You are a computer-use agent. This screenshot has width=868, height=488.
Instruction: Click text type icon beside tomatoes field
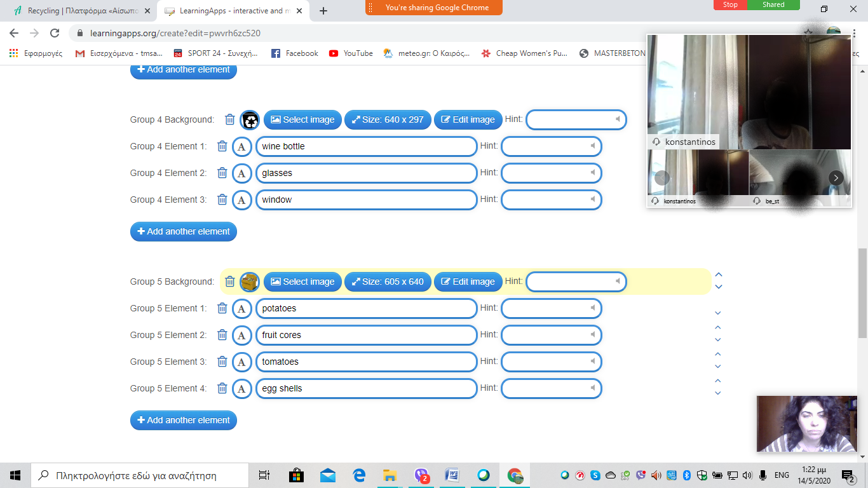coord(241,362)
